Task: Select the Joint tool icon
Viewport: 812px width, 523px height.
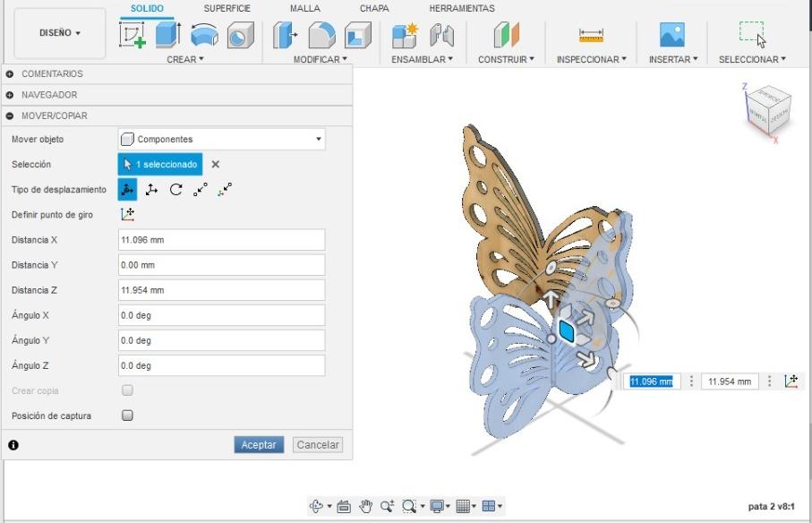Action: pos(441,35)
